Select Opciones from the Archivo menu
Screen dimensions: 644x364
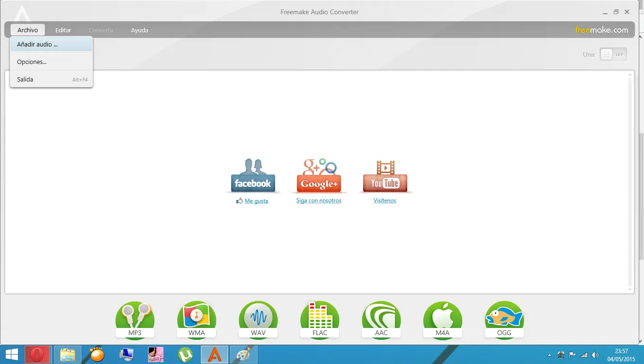(x=51, y=62)
